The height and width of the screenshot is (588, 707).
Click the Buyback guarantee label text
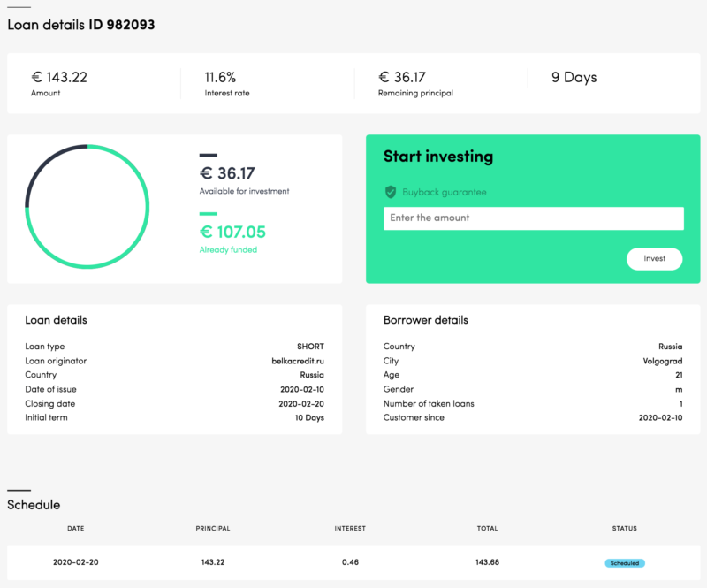pos(445,192)
